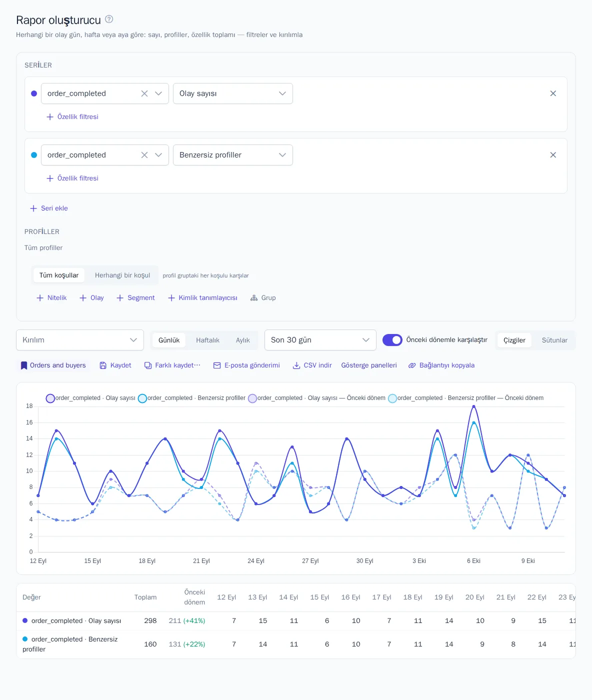Open the Orders and buyers saved report
592x700 pixels.
click(x=53, y=365)
